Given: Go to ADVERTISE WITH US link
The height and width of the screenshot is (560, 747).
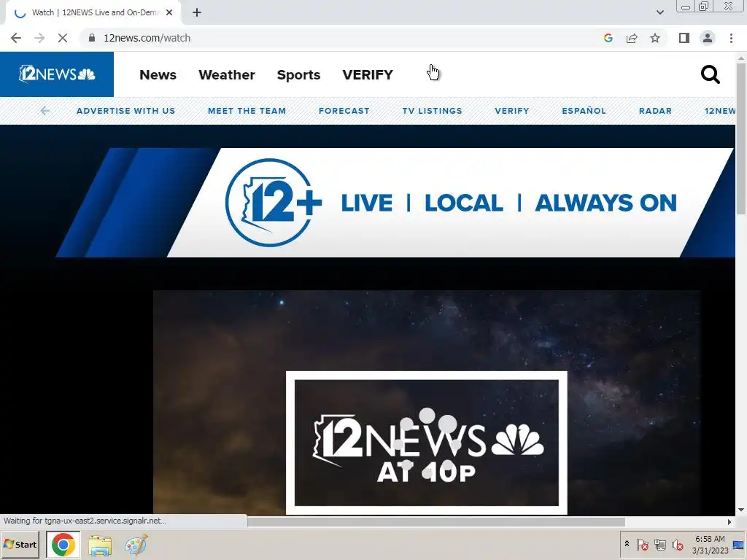Looking at the screenshot, I should [125, 111].
